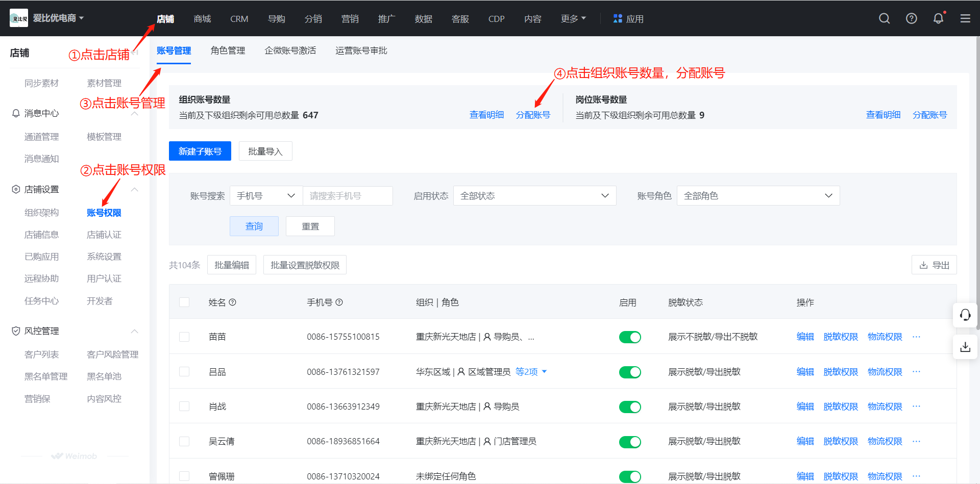Screen dimensions: 980x484
Task: Click the 店铺设置 gear icon in sidebar
Action: [x=16, y=189]
